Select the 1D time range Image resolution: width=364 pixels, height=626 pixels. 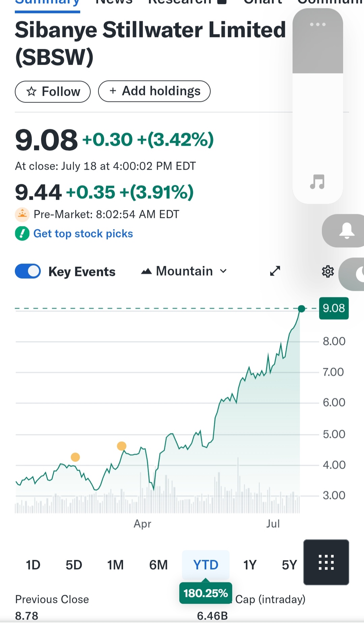33,565
